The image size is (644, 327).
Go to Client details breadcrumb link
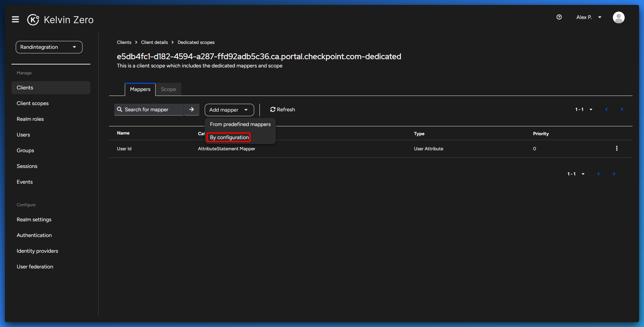click(154, 42)
